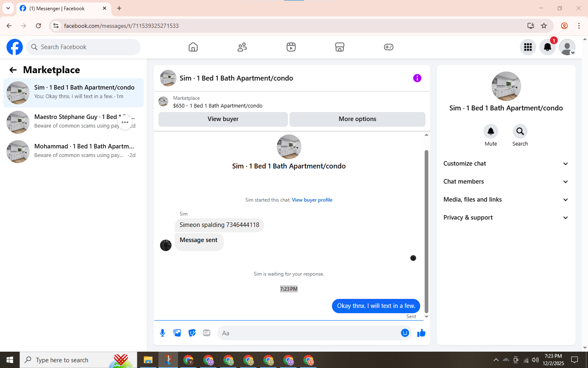Open Facebook Home icon in top navigation
The width and height of the screenshot is (588, 368).
pyautogui.click(x=193, y=47)
